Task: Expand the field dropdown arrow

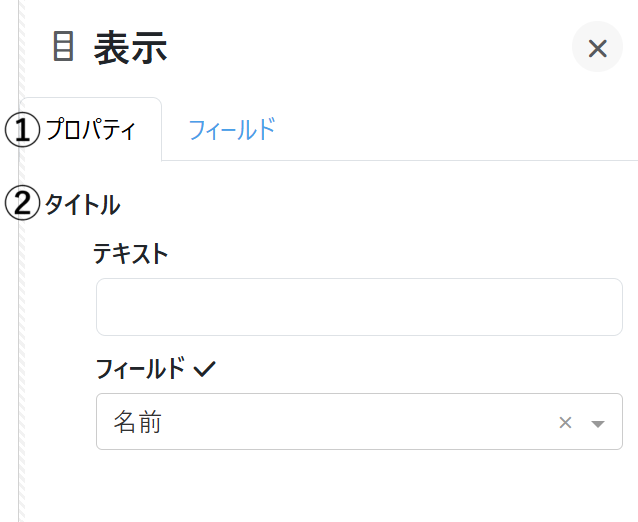Action: point(598,423)
